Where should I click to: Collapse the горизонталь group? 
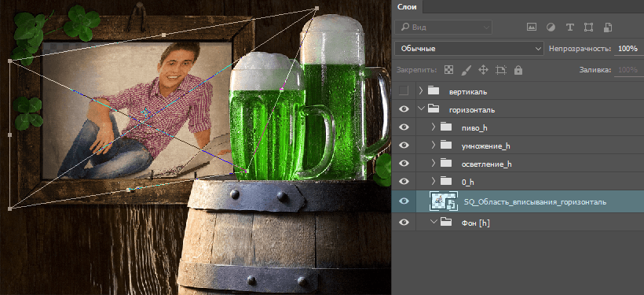tap(421, 109)
